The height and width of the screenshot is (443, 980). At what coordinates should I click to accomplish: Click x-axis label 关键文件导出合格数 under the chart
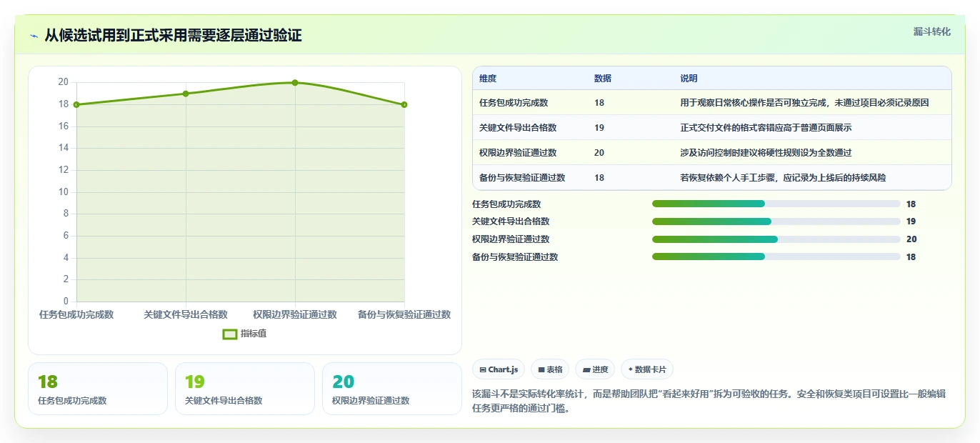(186, 314)
